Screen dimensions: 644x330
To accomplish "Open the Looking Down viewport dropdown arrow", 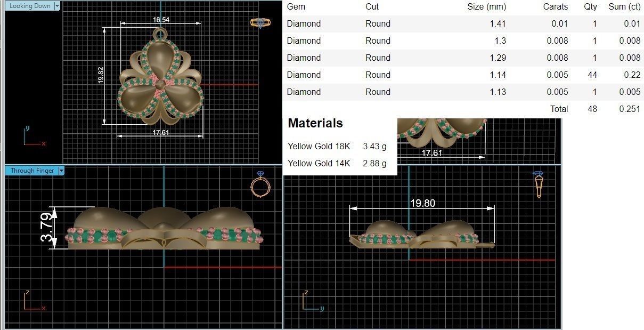I will click(57, 6).
